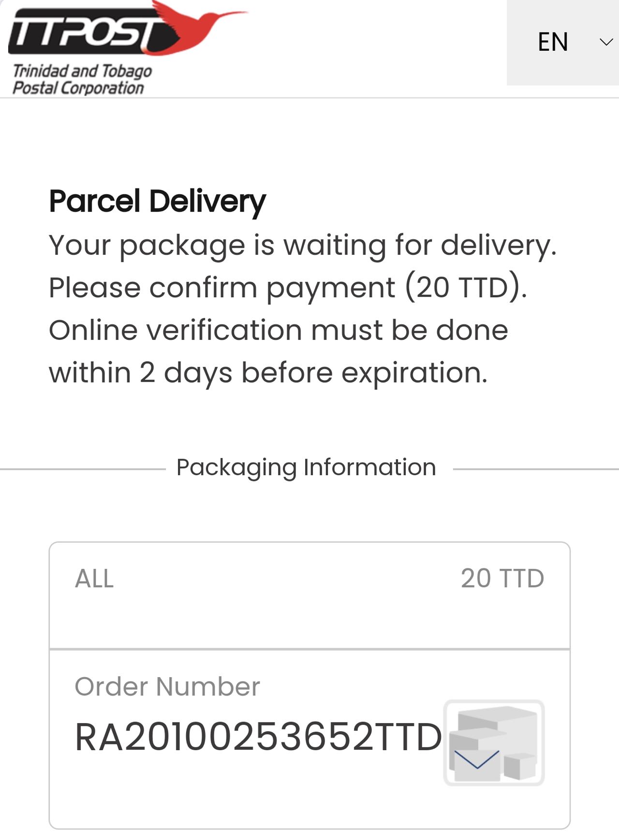Click the divider line left of Packaging Information
This screenshot has height=840, width=619.
[82, 469]
